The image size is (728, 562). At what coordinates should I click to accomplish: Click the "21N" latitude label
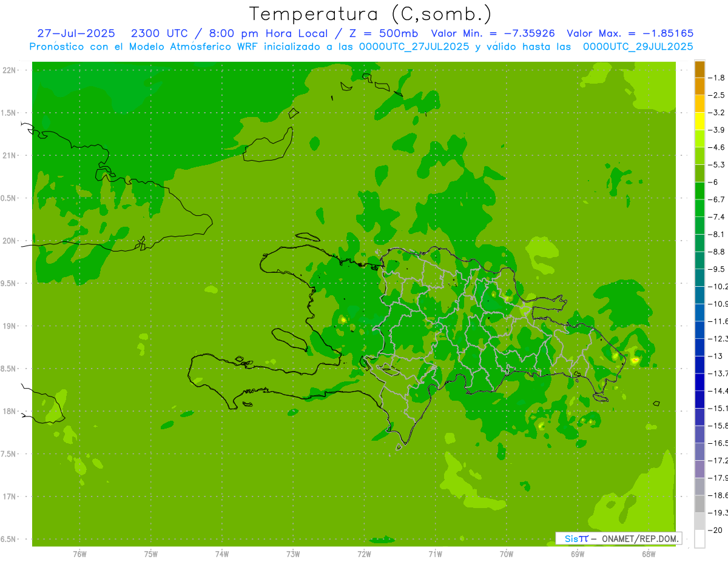tap(10, 155)
